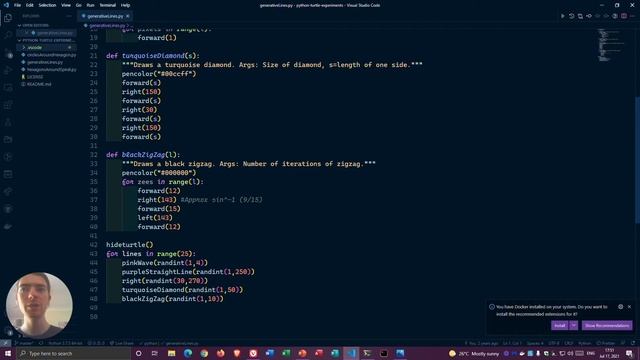Open the Terminal menu

tap(107, 5)
